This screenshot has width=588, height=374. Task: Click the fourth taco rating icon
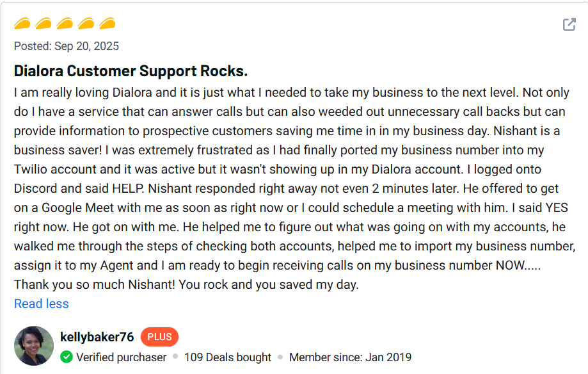pos(86,24)
